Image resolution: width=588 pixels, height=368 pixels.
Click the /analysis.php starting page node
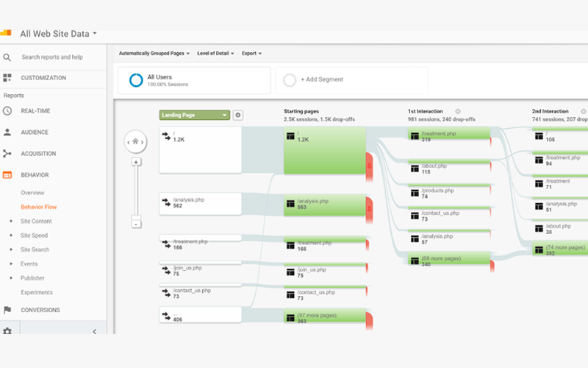point(324,205)
